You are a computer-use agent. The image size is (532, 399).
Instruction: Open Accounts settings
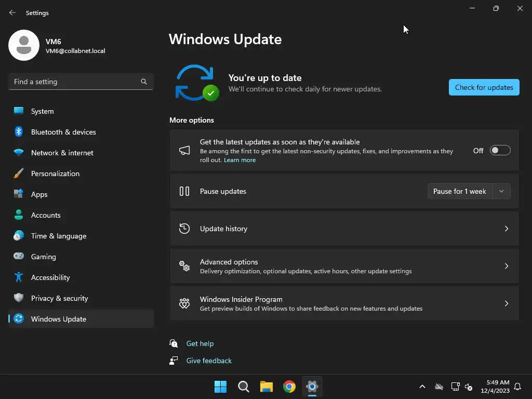[81, 215]
